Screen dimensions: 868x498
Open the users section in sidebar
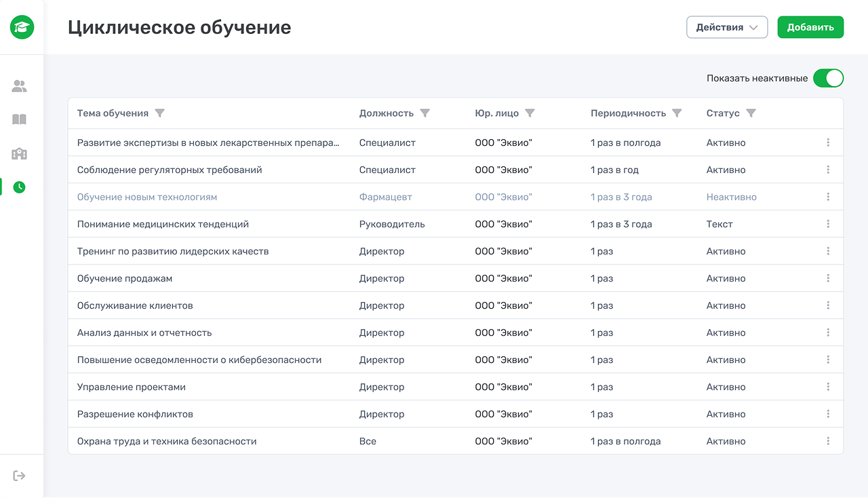click(x=20, y=86)
